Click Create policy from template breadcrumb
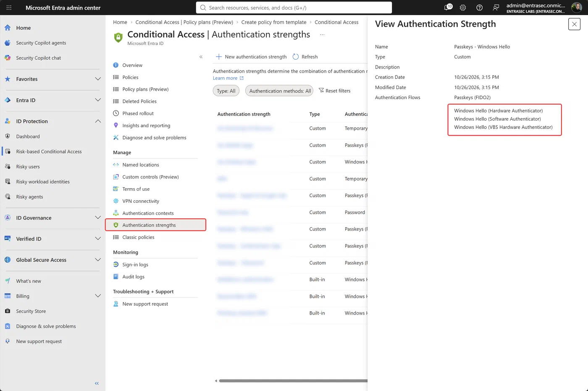 click(x=274, y=22)
